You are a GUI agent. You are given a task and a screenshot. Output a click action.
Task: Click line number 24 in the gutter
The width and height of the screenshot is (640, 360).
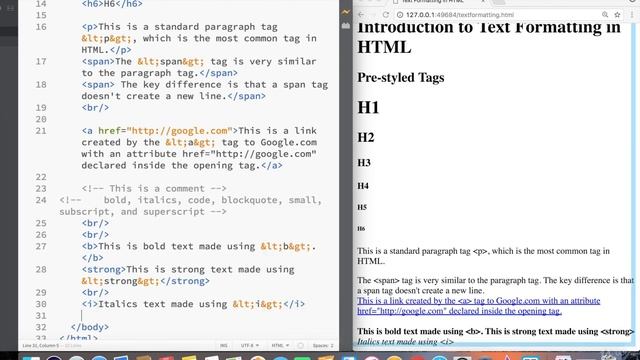(41, 200)
